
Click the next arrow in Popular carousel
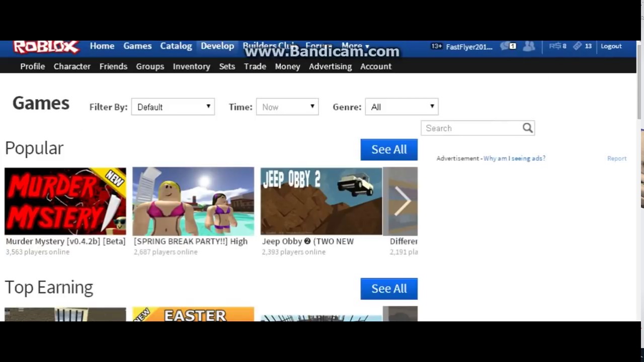point(402,201)
